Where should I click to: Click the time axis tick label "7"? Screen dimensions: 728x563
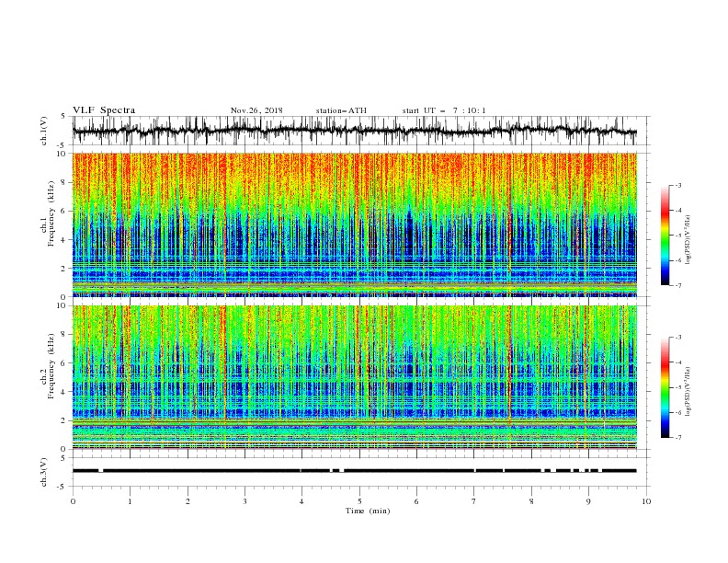pyautogui.click(x=473, y=501)
